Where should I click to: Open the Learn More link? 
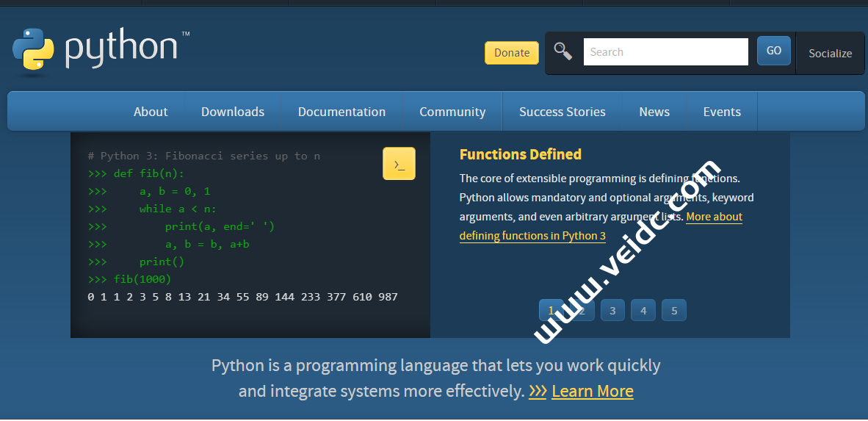[592, 392]
